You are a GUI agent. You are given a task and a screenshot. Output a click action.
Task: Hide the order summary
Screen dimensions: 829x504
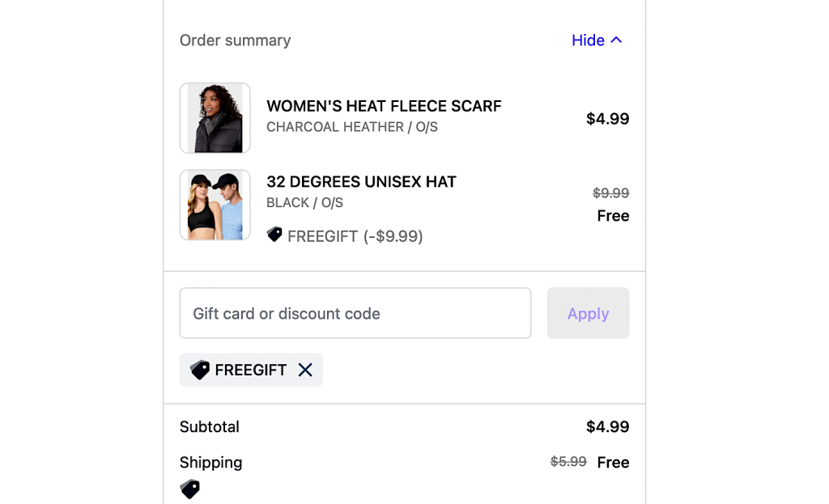588,40
